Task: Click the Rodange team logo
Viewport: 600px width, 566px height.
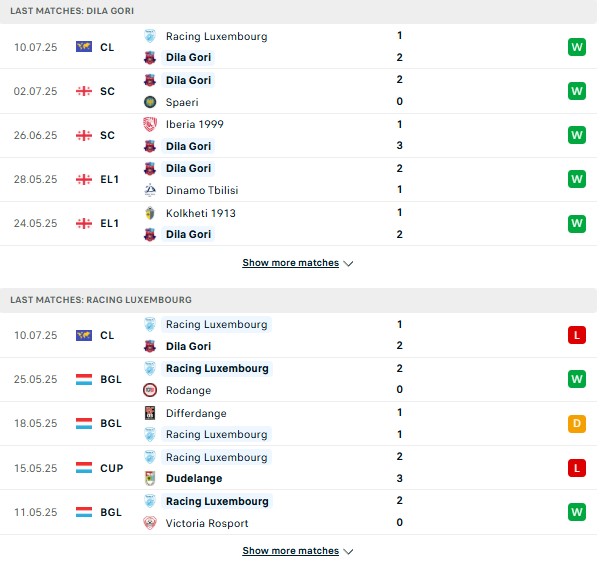Action: (x=150, y=390)
